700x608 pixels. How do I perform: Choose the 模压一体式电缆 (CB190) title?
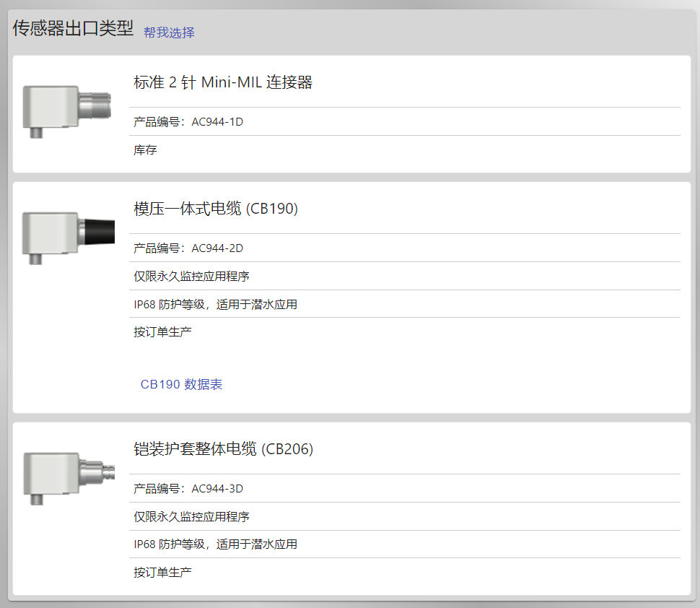click(x=216, y=209)
